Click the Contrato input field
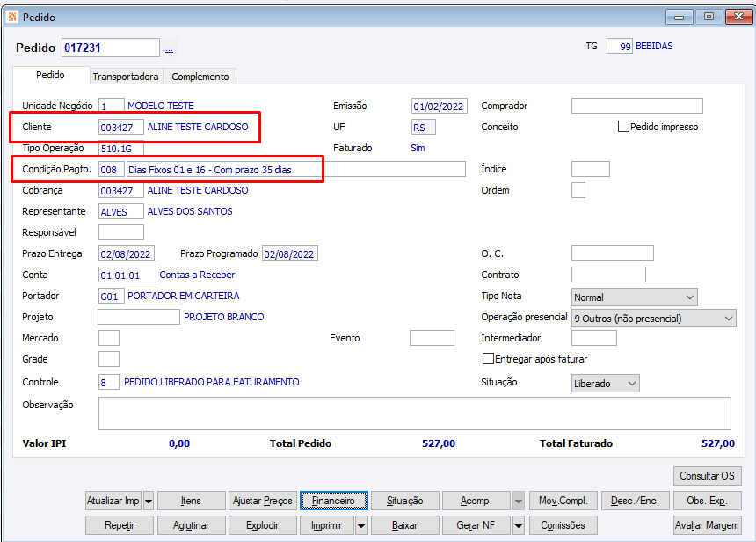 pos(608,275)
